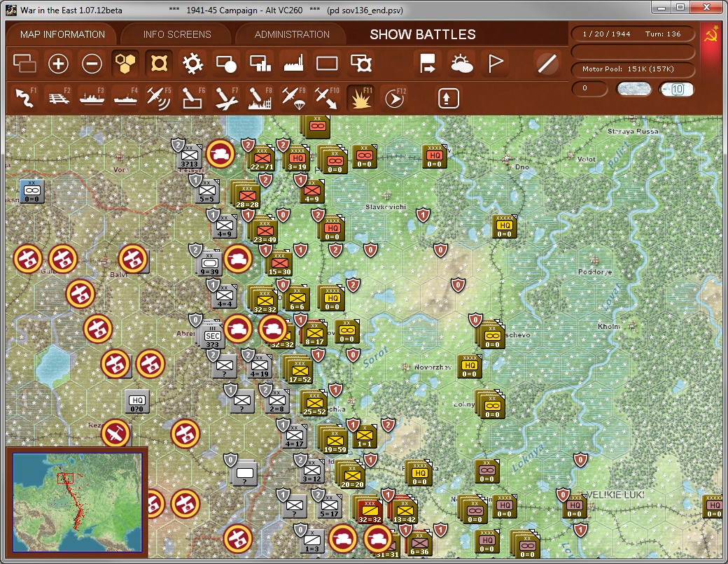Image resolution: width=728 pixels, height=564 pixels.
Task: Click the pennant flag toolbar icon
Action: (496, 64)
